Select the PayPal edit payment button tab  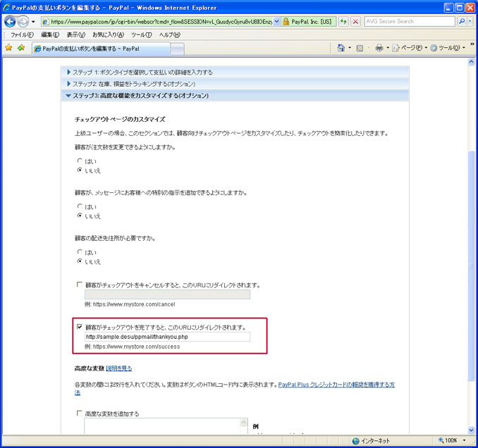pos(101,49)
